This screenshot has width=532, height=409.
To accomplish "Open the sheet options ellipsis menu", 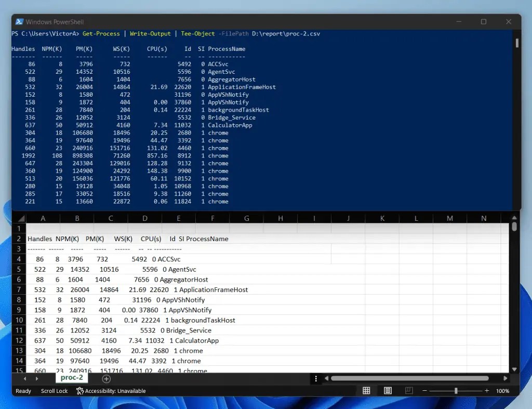I will point(316,379).
